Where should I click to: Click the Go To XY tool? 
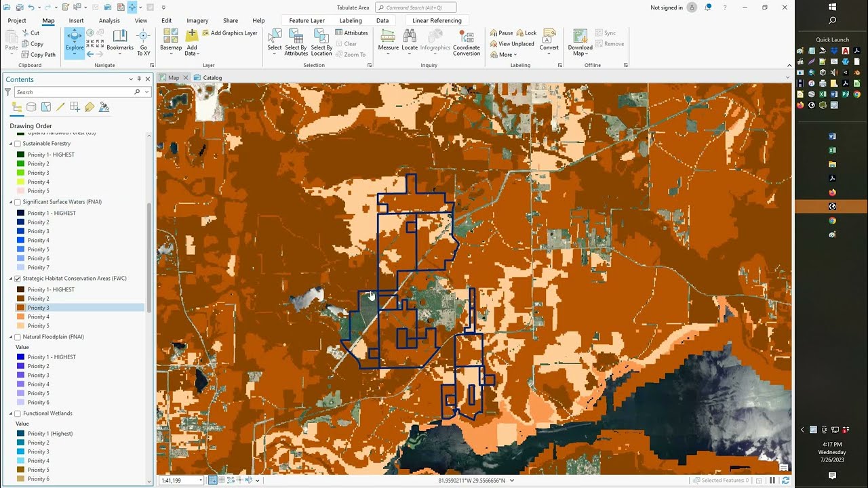144,42
